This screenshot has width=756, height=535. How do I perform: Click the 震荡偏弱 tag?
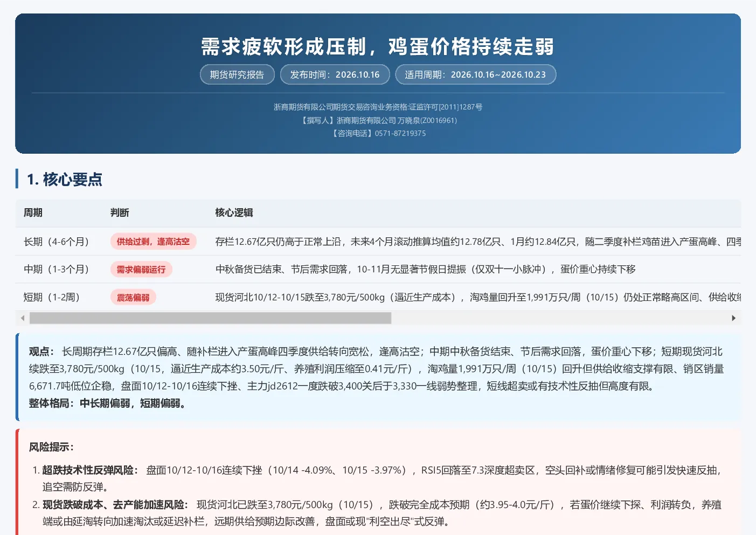click(x=133, y=297)
